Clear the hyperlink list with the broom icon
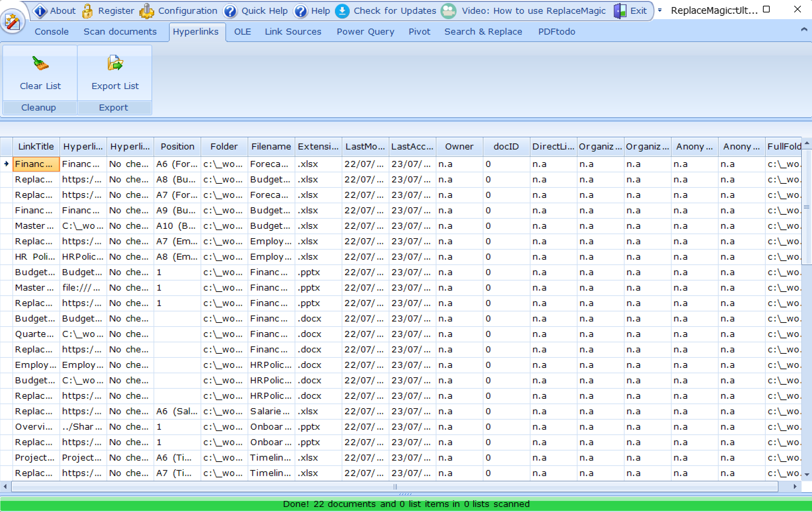 40,73
